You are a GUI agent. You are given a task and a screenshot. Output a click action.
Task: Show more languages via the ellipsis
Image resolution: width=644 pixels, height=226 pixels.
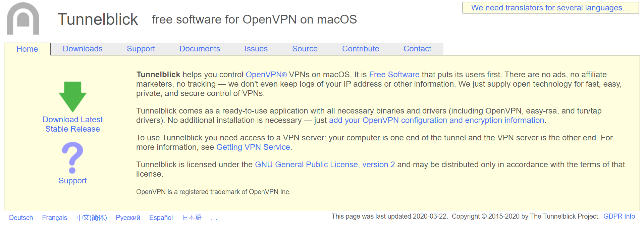pos(214,218)
